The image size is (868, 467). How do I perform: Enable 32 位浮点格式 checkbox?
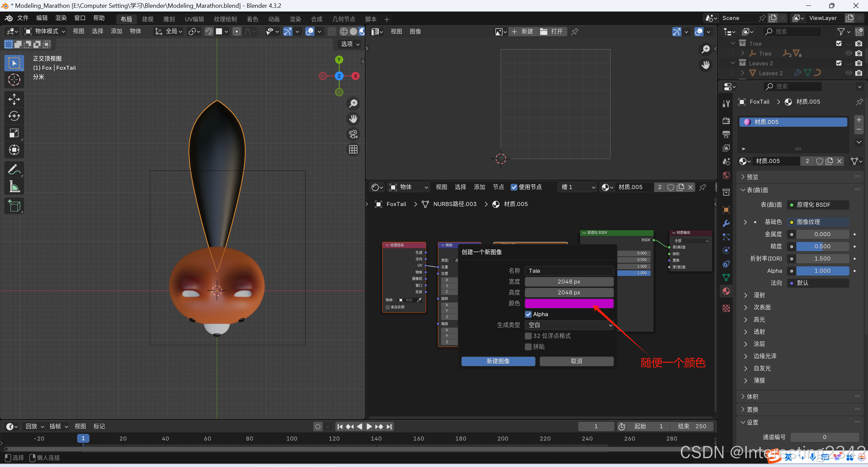[528, 336]
